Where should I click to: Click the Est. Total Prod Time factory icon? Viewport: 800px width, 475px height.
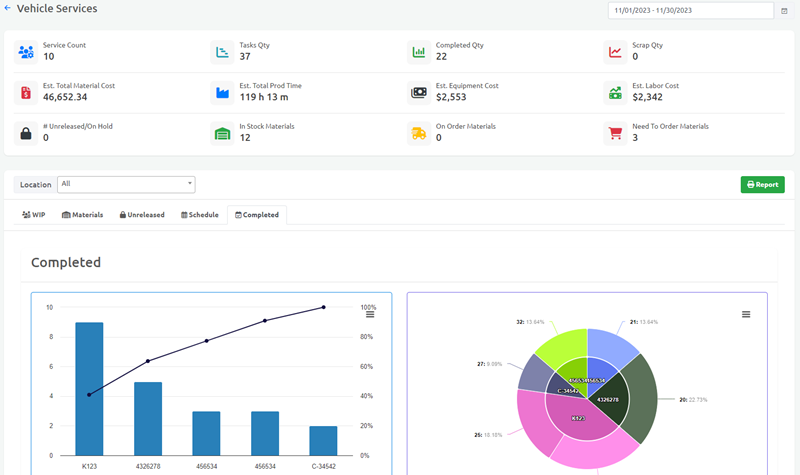pos(222,93)
